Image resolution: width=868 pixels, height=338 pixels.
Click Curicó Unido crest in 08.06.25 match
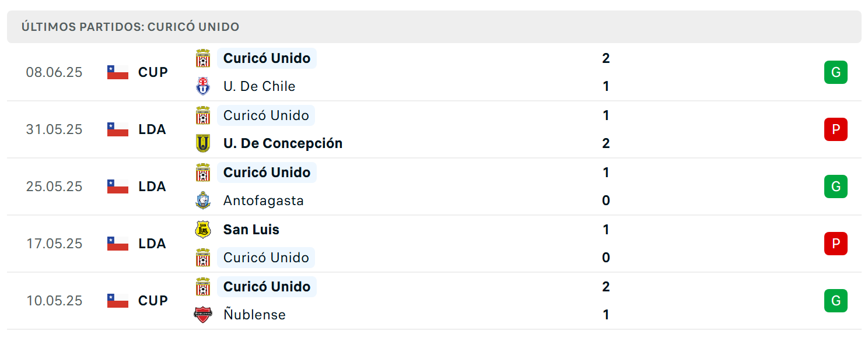click(x=203, y=58)
